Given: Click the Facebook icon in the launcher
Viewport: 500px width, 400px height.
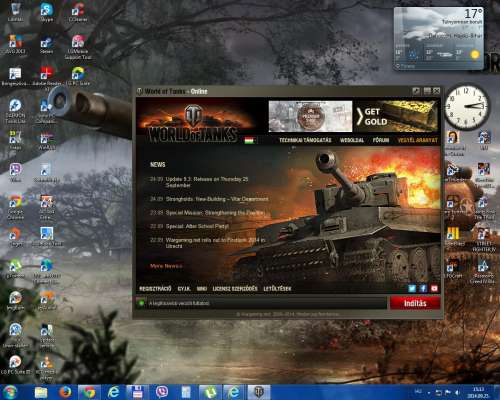Looking at the screenshot, I should [x=423, y=289].
